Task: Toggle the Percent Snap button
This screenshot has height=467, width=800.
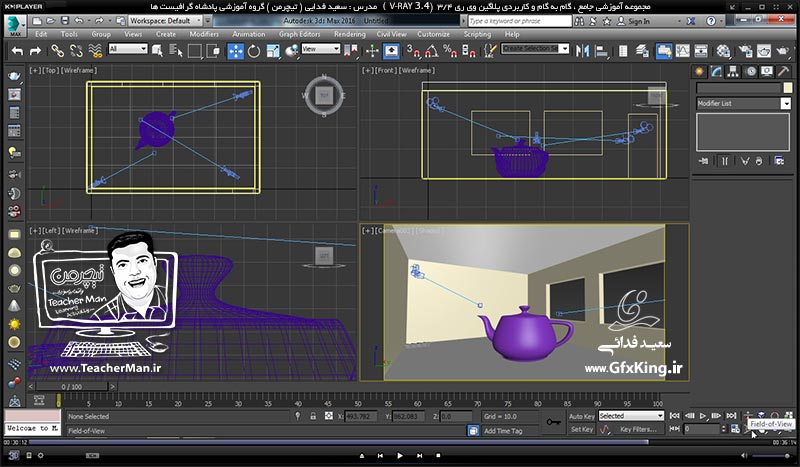Action: coord(450,51)
